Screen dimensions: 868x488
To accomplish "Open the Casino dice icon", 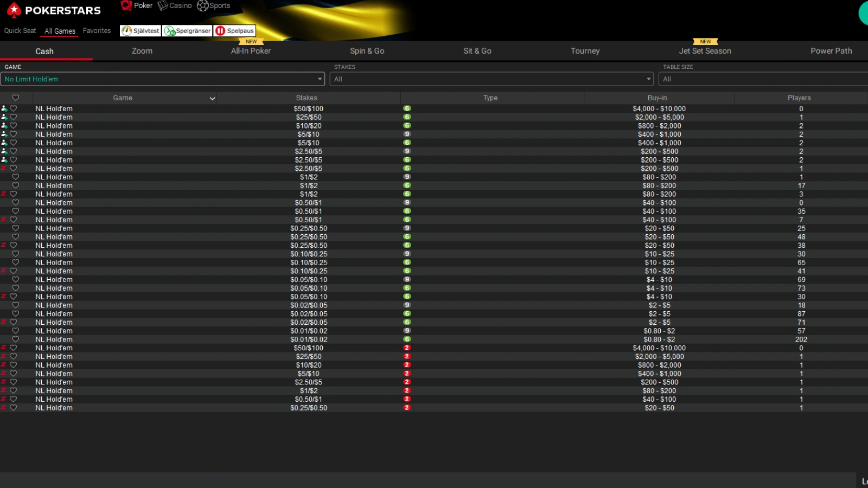I will pyautogui.click(x=163, y=5).
